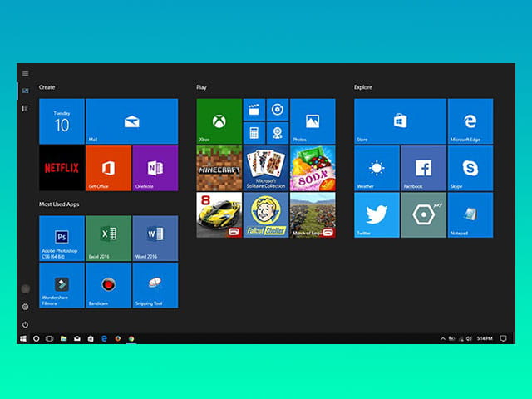This screenshot has width=532, height=399.
Task: Open the Calculator small tile
Action: (254, 133)
